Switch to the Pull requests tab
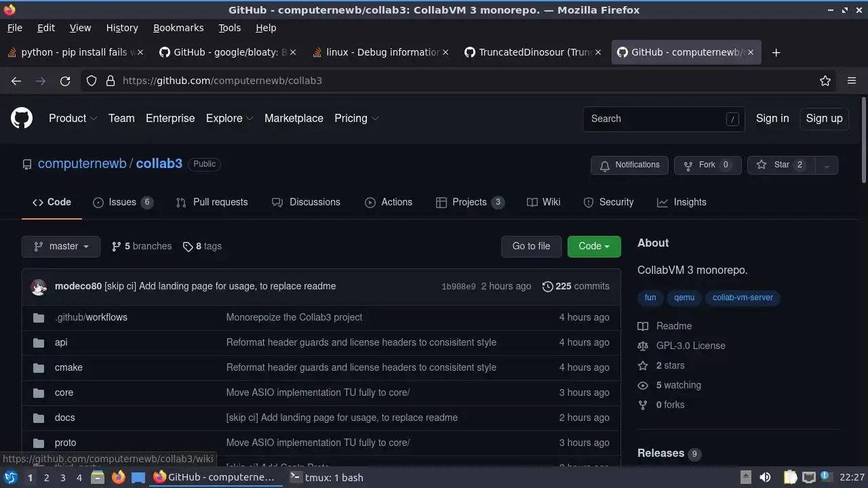Viewport: 868px width, 488px height. tap(212, 202)
